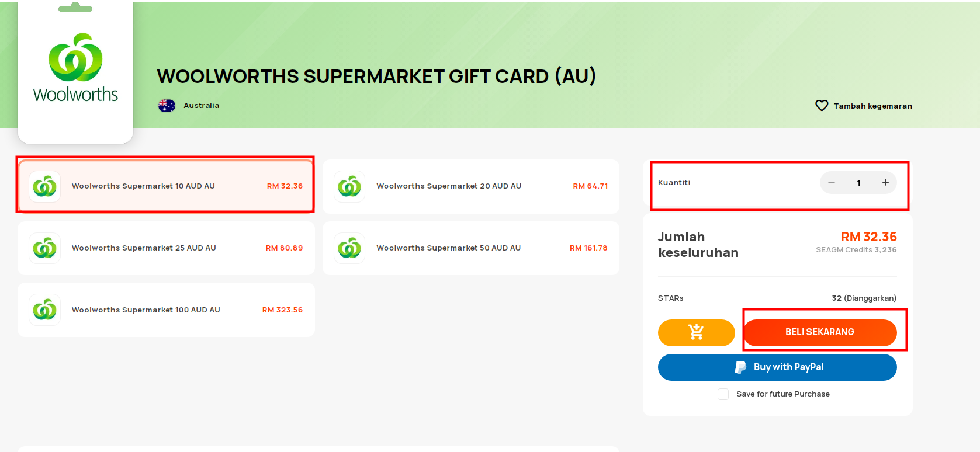This screenshot has width=980, height=452.
Task: Click the Australia flag icon
Action: point(167,106)
